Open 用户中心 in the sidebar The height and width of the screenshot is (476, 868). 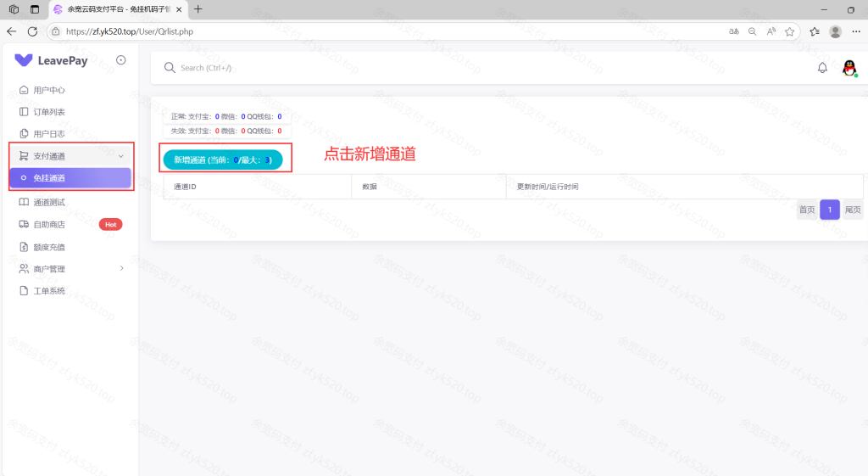pos(49,90)
